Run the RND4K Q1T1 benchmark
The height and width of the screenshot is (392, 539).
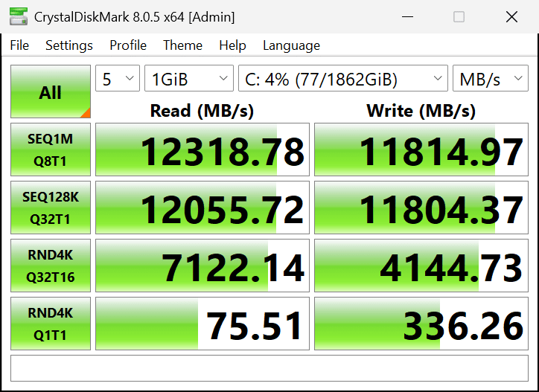click(51, 324)
